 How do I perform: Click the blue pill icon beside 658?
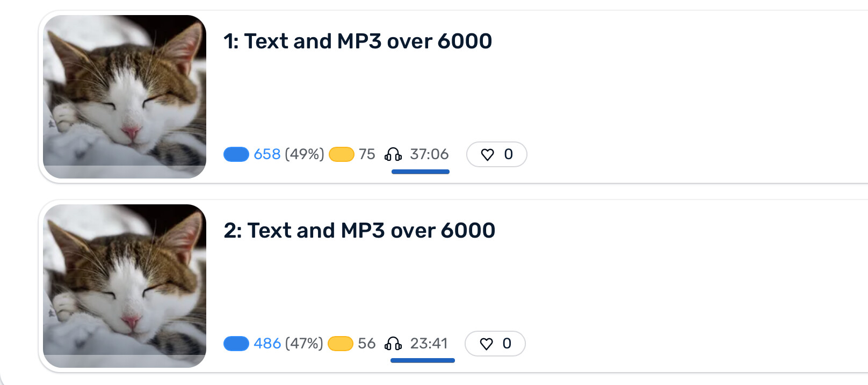click(236, 154)
